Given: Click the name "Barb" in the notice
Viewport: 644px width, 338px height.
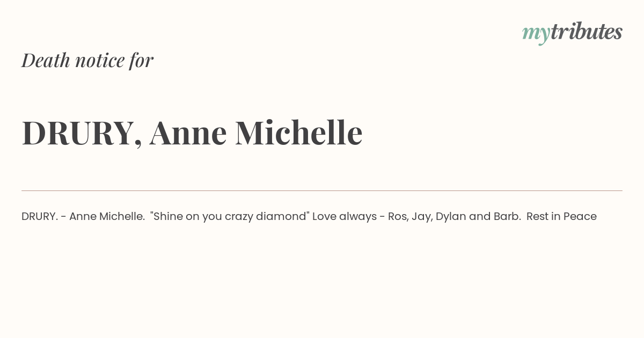Looking at the screenshot, I should click(506, 216).
